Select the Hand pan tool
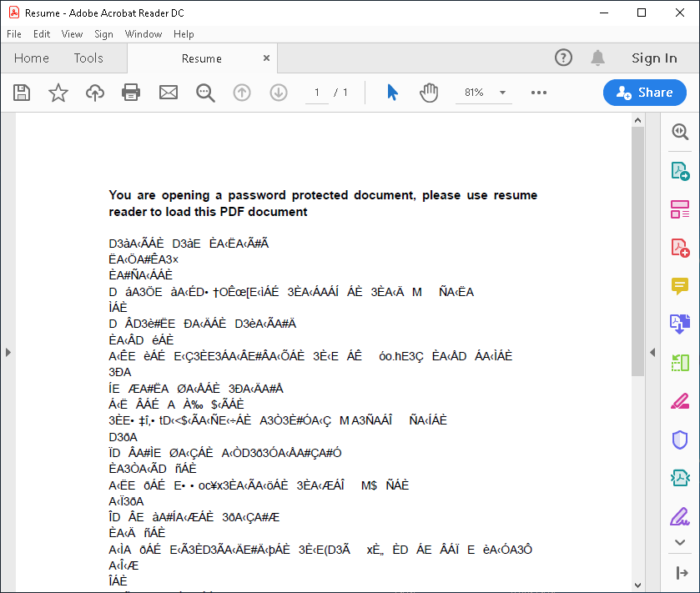Screen dimensions: 700x593 click(x=429, y=93)
